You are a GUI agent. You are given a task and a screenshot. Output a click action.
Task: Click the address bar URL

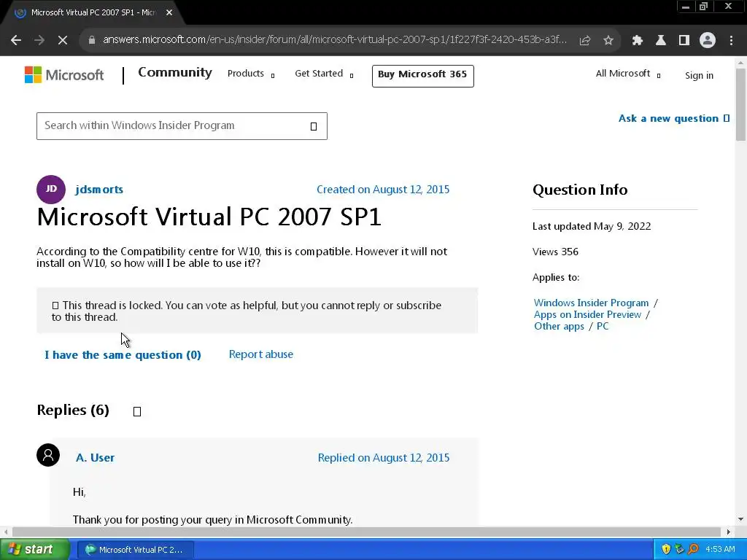click(334, 40)
